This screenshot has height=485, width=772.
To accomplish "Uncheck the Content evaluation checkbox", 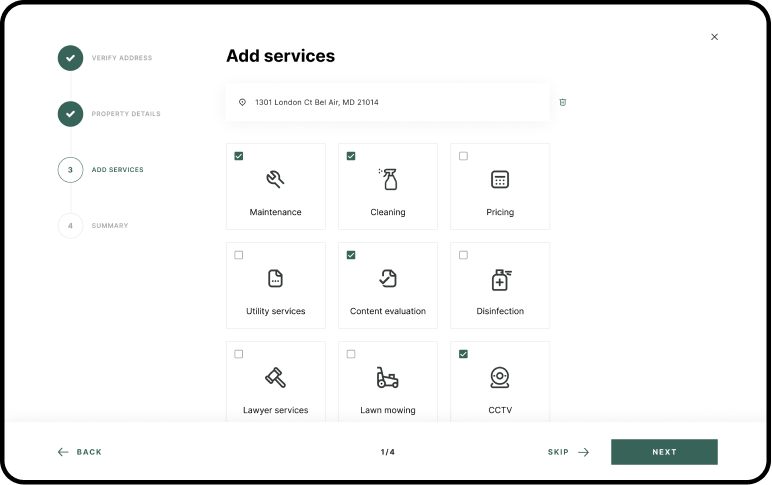I will [x=351, y=255].
